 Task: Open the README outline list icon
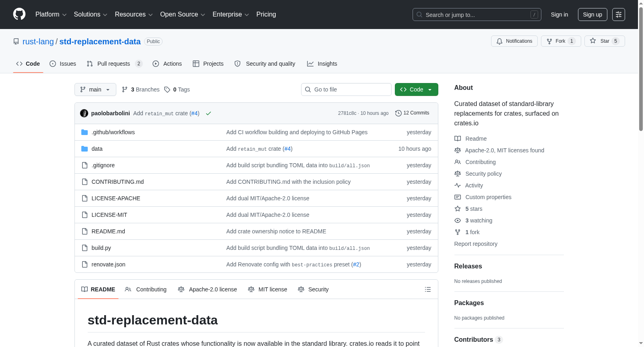[x=428, y=289]
